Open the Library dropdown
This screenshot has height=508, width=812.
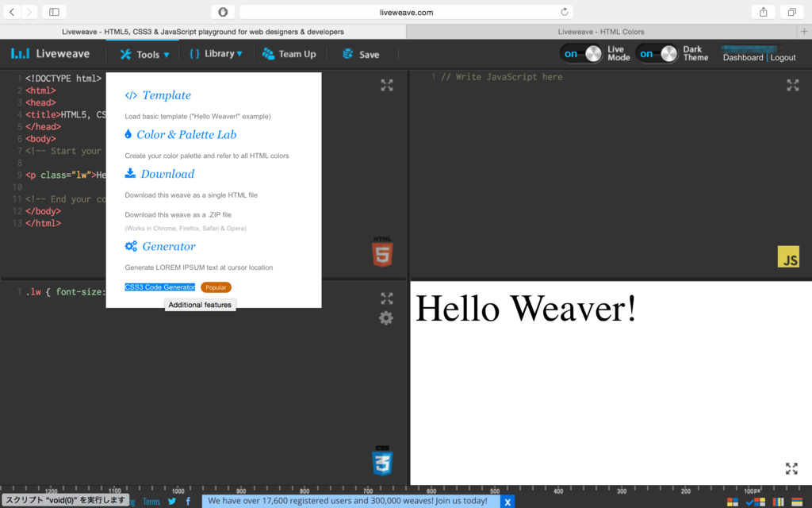(x=216, y=55)
